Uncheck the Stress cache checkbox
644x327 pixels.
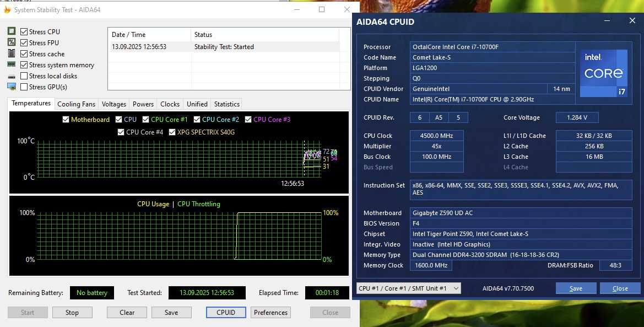pyautogui.click(x=24, y=54)
